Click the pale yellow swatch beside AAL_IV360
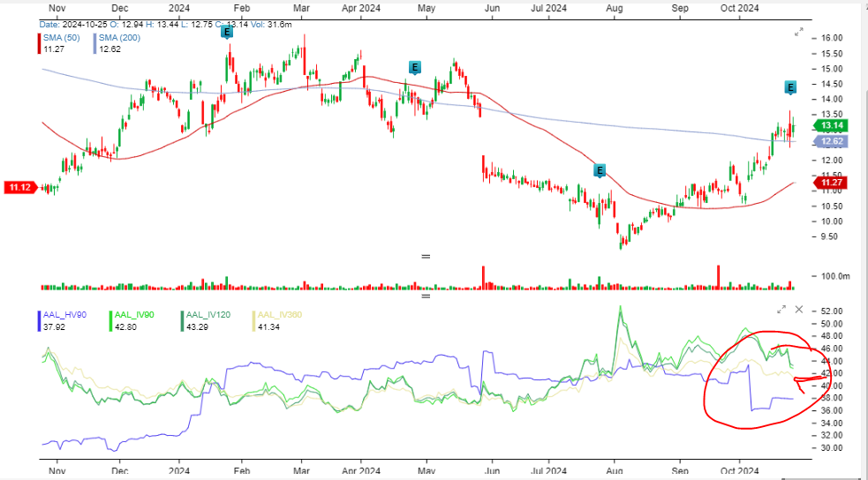Viewport: 868px width, 480px height. coord(253,321)
